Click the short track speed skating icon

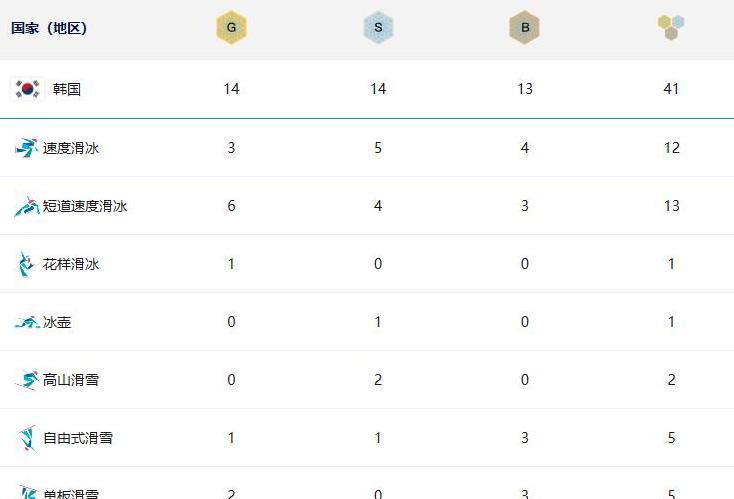coord(27,206)
